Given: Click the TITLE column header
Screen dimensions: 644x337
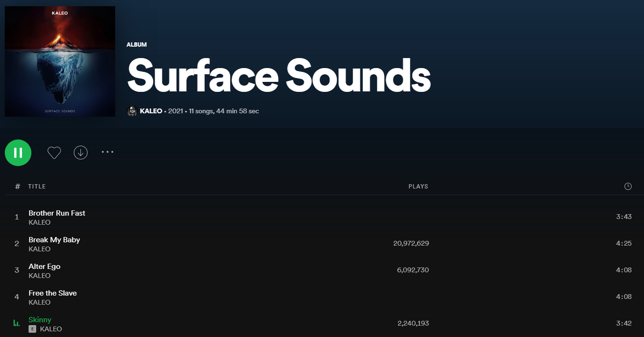Looking at the screenshot, I should click(37, 186).
